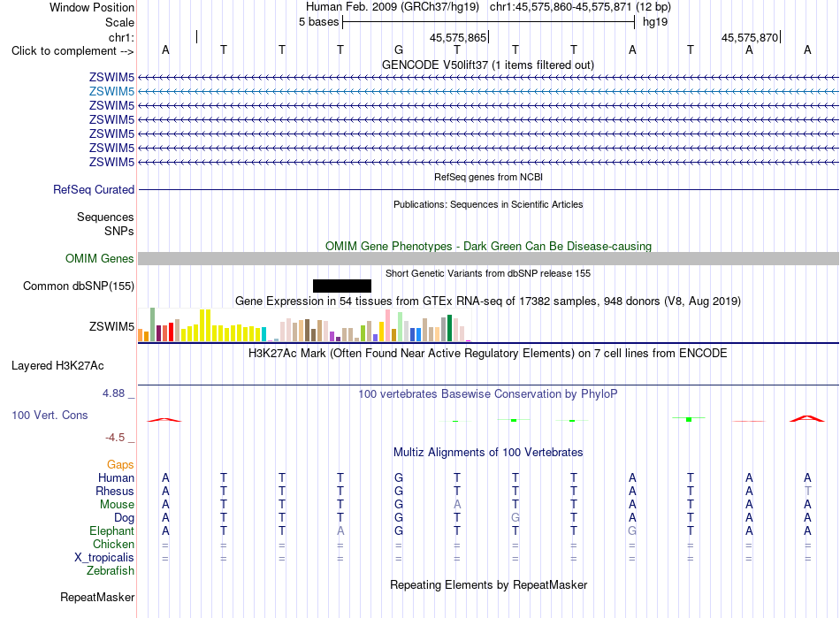Click the Common dbSNP(155) track label
Screen dimensions: 840x618
click(x=79, y=286)
